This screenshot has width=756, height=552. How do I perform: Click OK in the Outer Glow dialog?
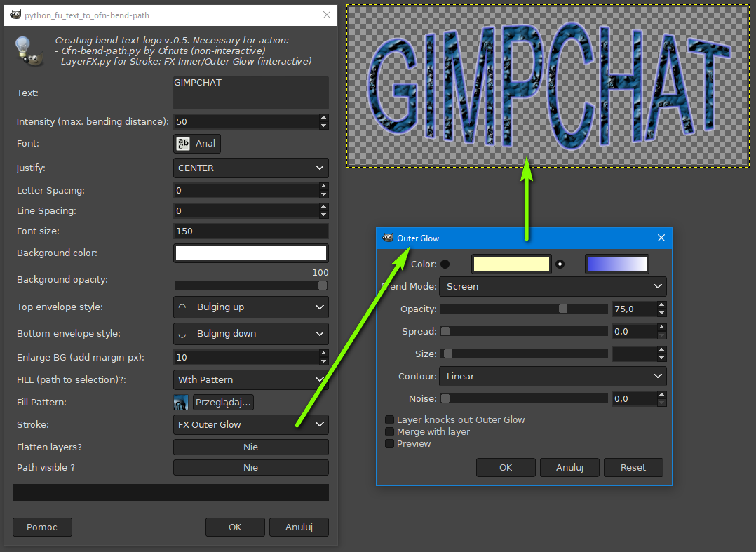click(x=506, y=467)
